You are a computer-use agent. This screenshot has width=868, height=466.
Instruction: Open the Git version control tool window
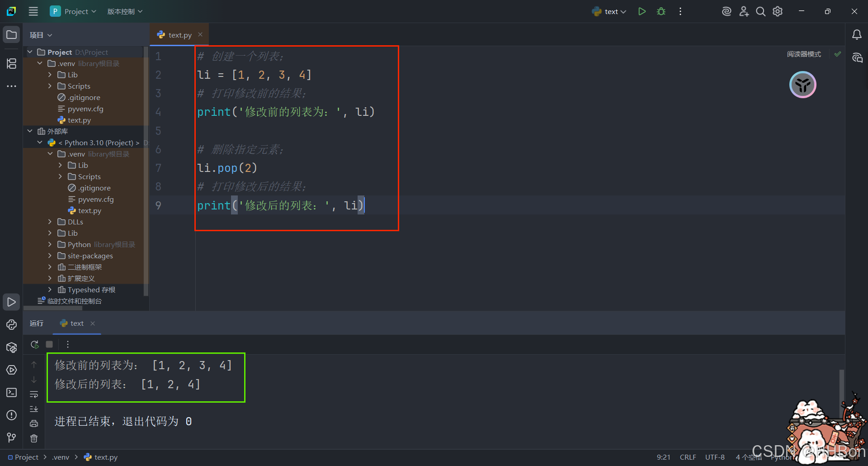12,437
